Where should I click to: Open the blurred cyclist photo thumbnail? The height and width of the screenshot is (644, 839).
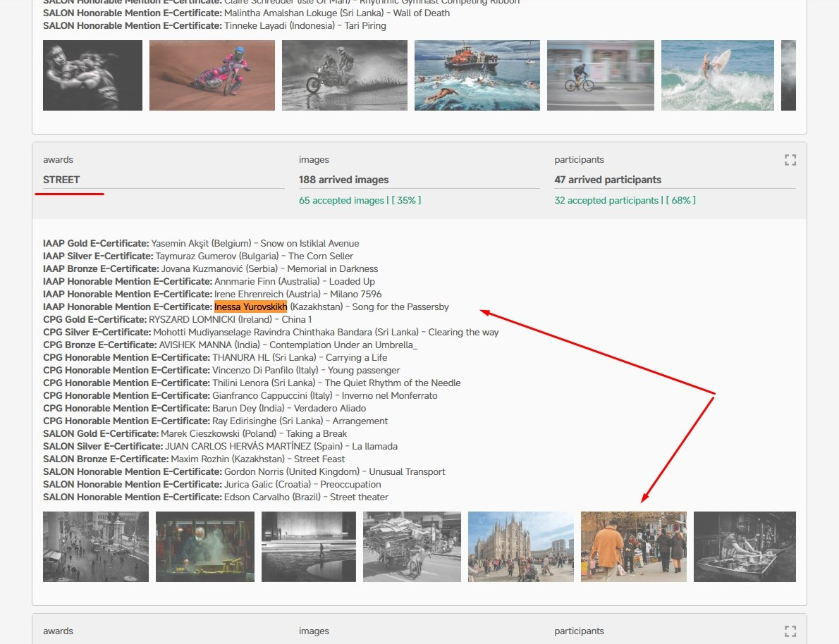pyautogui.click(x=600, y=75)
